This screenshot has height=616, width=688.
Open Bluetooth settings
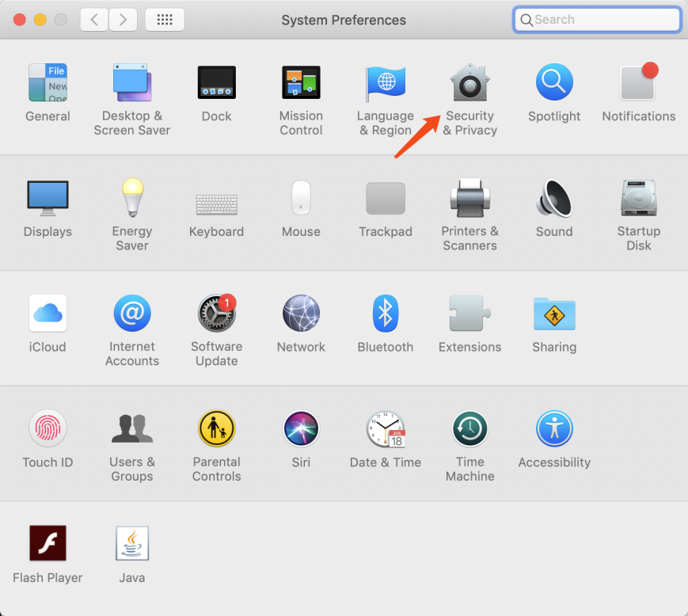click(385, 314)
